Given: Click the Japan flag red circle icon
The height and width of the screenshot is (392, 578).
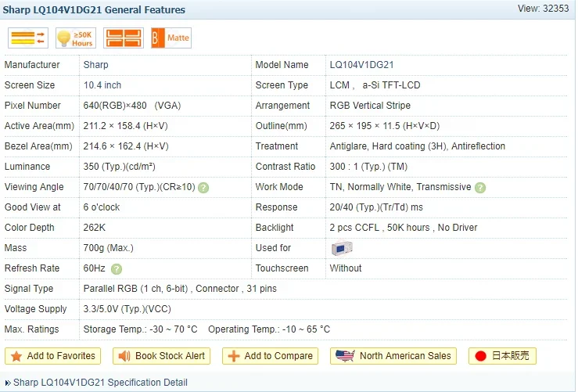Looking at the screenshot, I should [x=481, y=356].
